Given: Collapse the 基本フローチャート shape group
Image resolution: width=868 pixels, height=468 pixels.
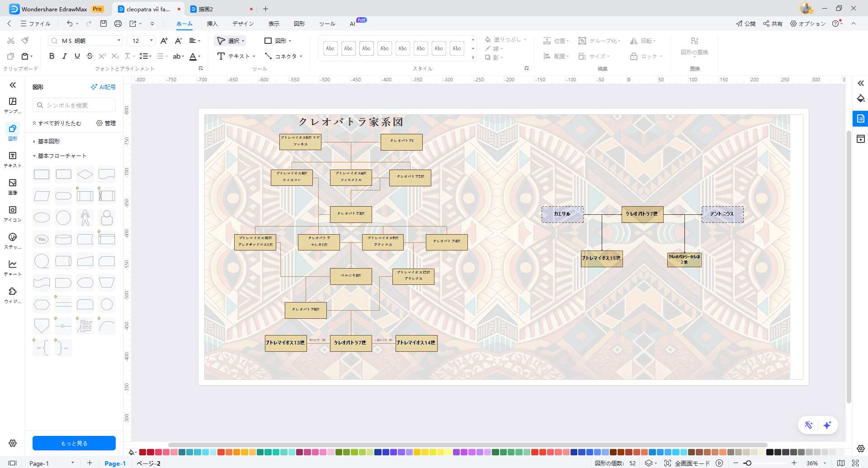Looking at the screenshot, I should click(x=33, y=156).
